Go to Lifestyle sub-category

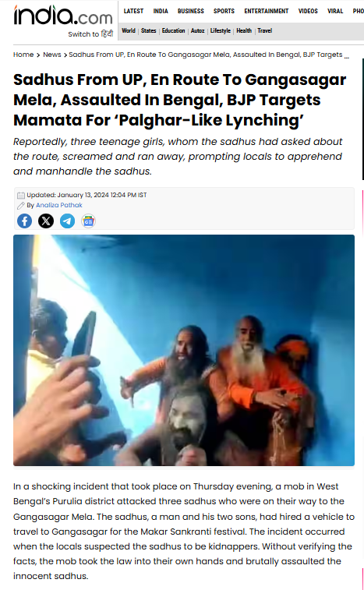click(x=221, y=30)
